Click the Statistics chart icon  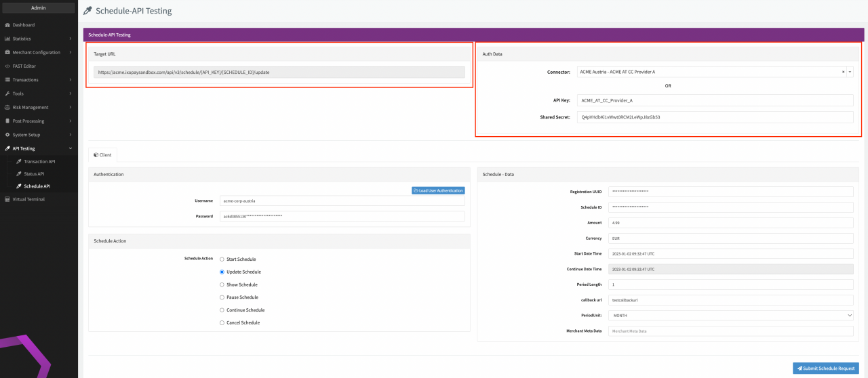point(7,39)
